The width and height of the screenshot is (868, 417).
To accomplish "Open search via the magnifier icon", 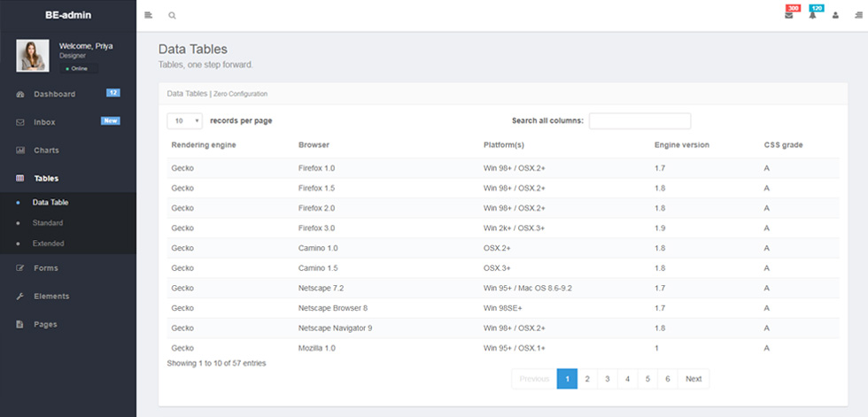I will coord(172,15).
